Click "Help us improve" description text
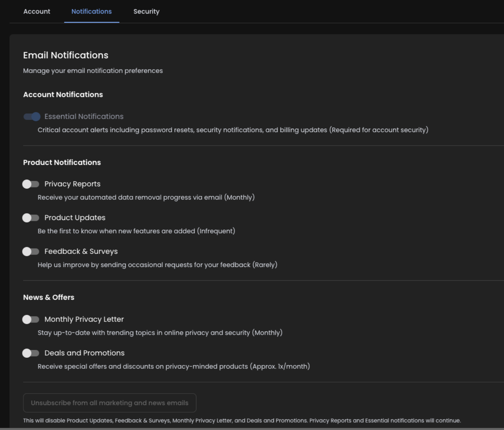 (157, 265)
